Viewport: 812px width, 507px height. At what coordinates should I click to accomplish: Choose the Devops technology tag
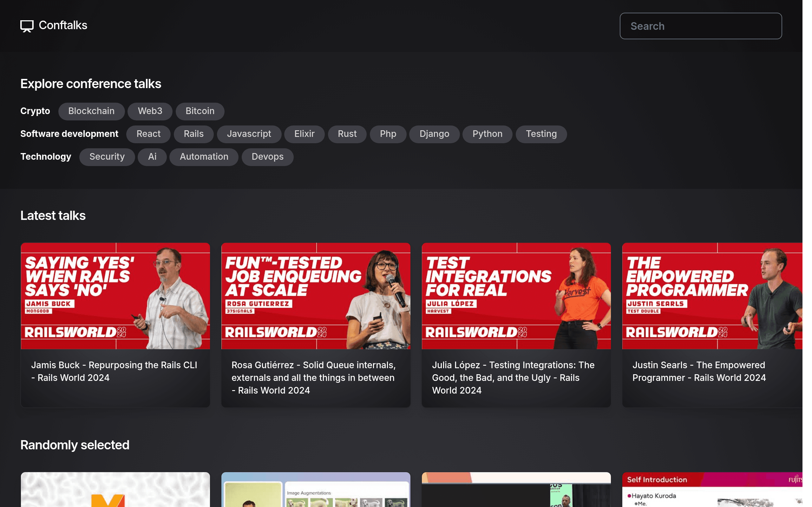267,157
